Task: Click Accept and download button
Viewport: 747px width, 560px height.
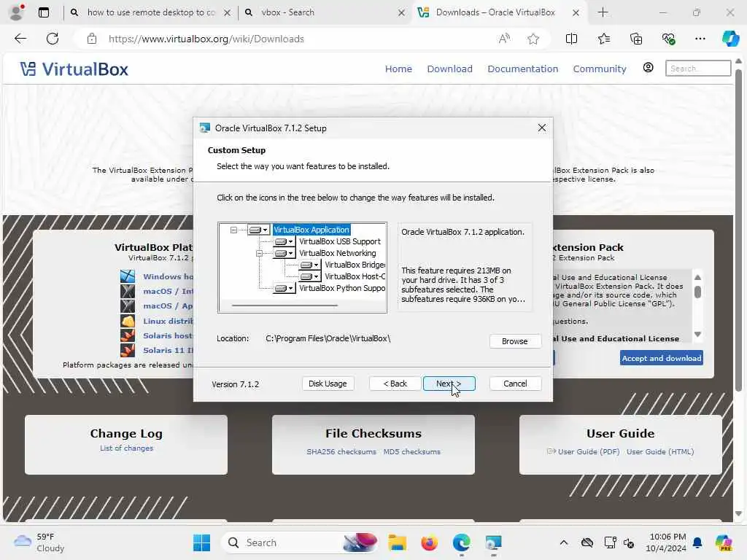Action: [661, 358]
